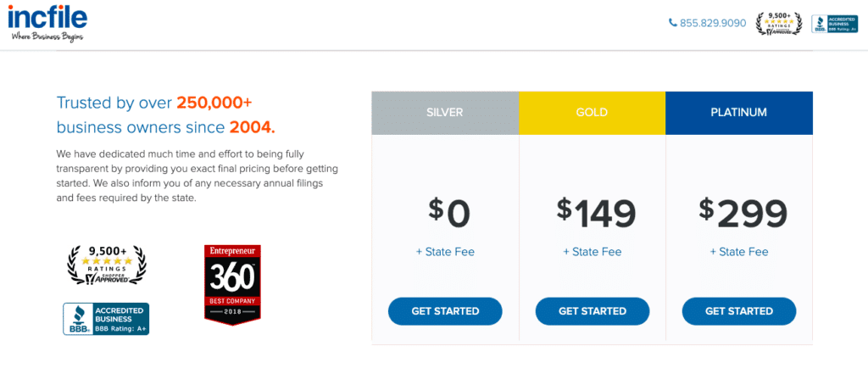Click the phone icon beside 855.829.9090
This screenshot has height=385, width=868.
672,23
